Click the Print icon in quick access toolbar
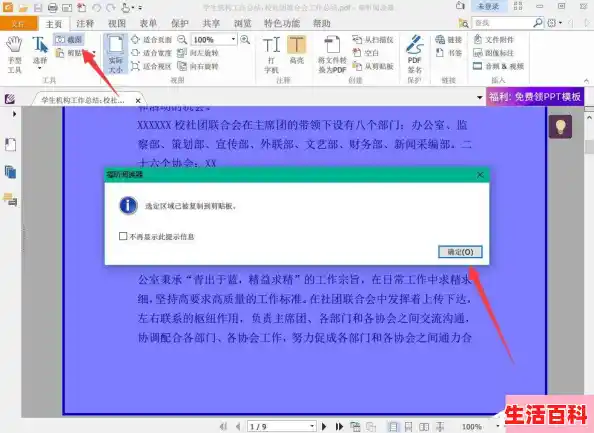This screenshot has width=594, height=433. click(53, 8)
